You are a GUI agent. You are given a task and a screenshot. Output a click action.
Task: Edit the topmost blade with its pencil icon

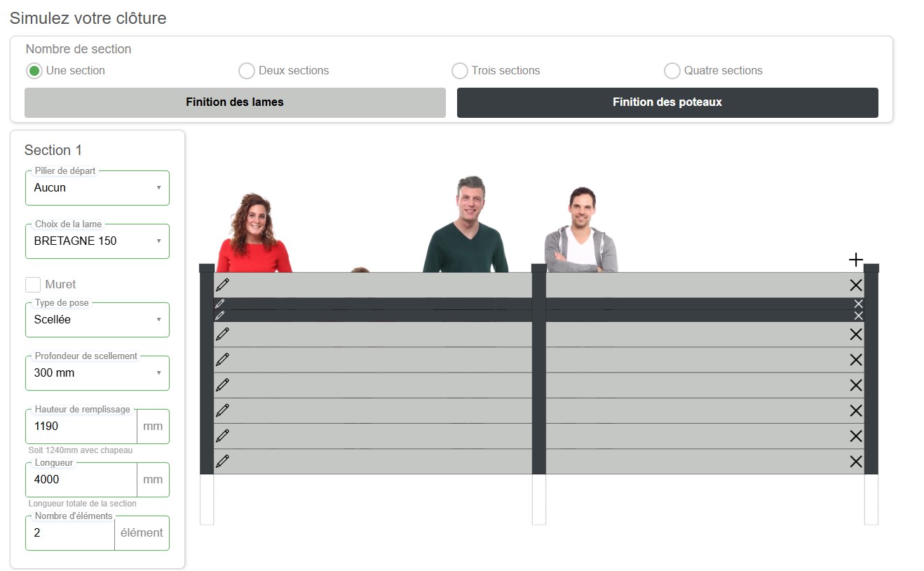[222, 285]
